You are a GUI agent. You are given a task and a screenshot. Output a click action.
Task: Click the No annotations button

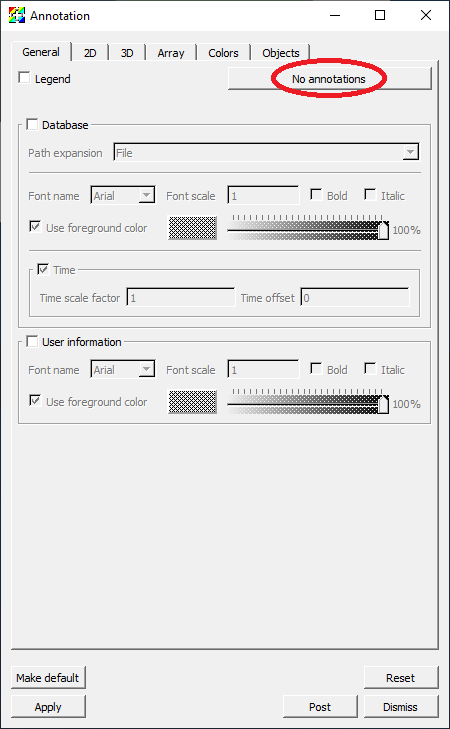point(330,79)
